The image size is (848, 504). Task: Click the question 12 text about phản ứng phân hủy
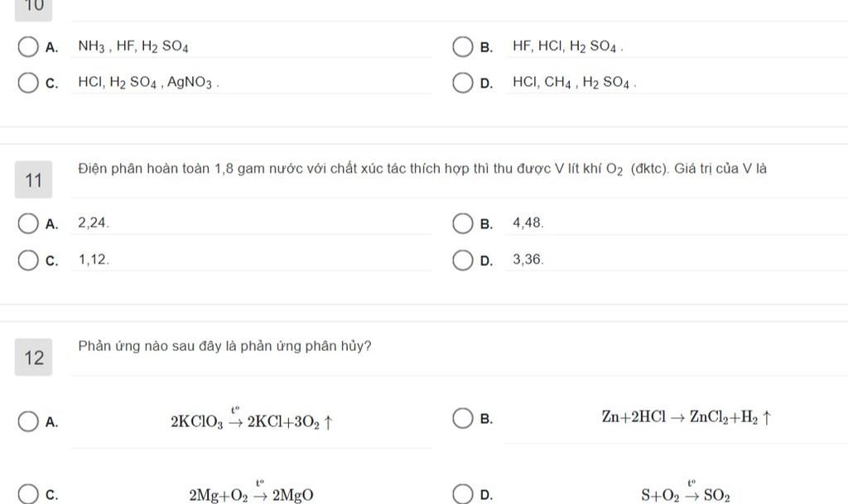(x=225, y=346)
